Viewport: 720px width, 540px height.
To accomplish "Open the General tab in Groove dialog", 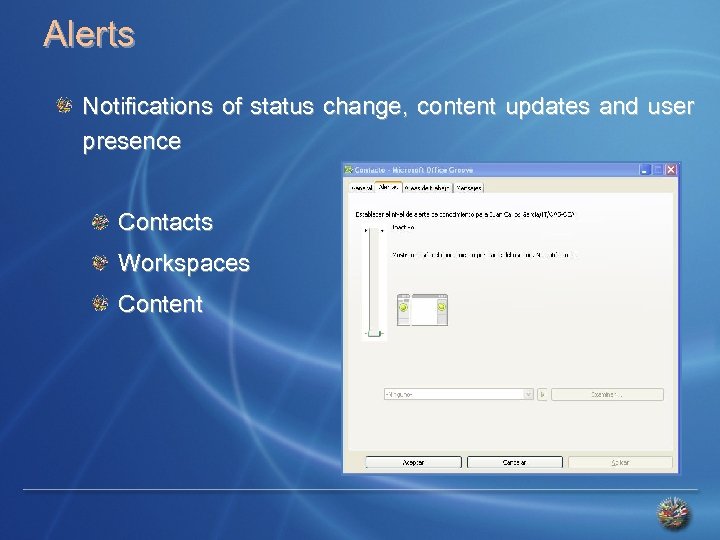I will pos(361,188).
